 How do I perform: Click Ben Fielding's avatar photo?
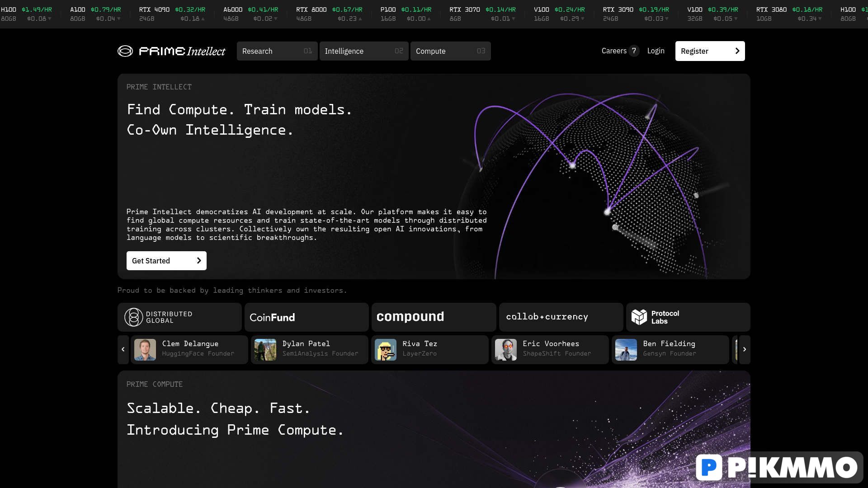tap(626, 350)
